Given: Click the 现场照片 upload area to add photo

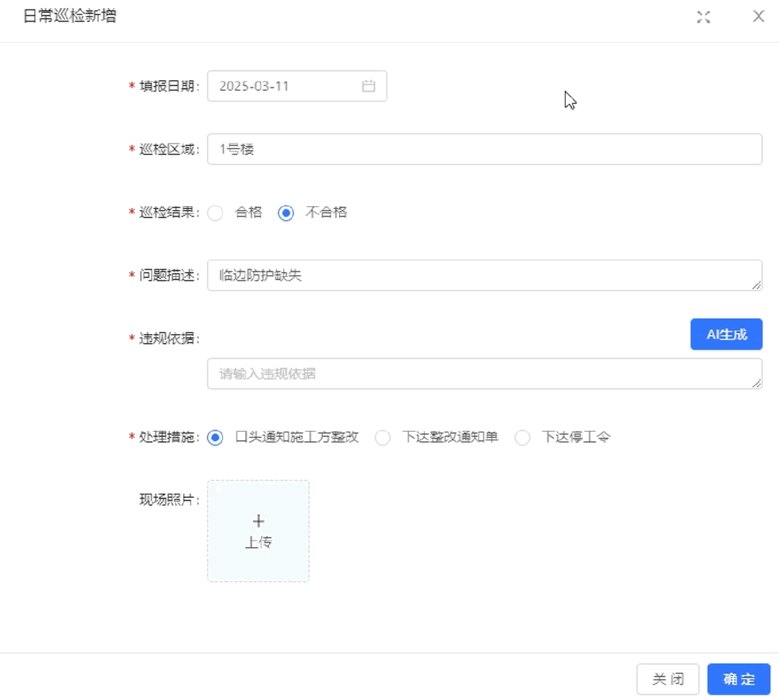Looking at the screenshot, I should tap(258, 530).
